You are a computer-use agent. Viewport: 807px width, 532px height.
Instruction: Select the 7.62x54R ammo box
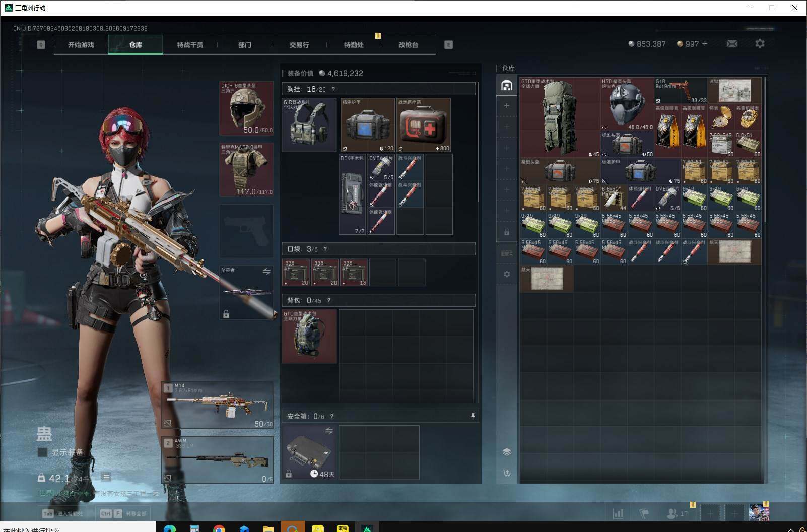click(x=721, y=145)
